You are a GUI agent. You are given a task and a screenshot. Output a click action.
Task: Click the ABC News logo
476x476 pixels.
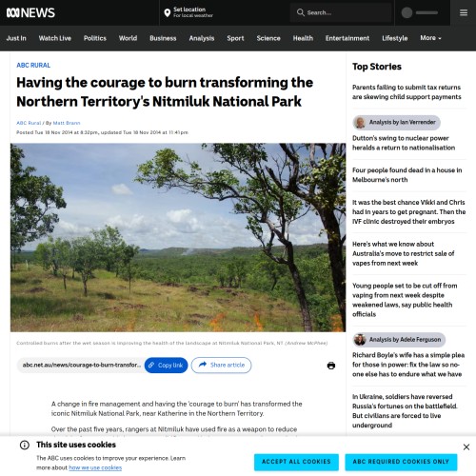point(30,12)
